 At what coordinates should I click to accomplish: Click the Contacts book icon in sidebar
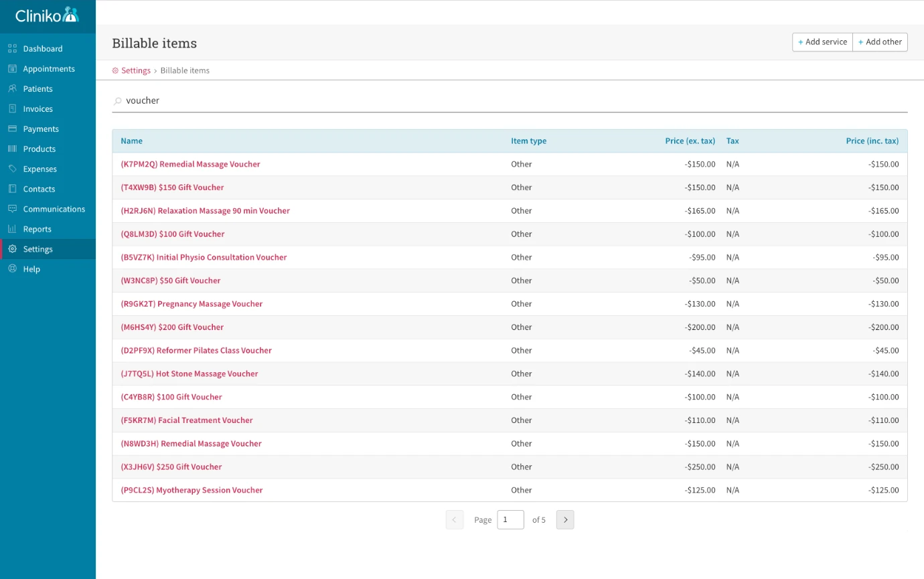[x=12, y=189]
